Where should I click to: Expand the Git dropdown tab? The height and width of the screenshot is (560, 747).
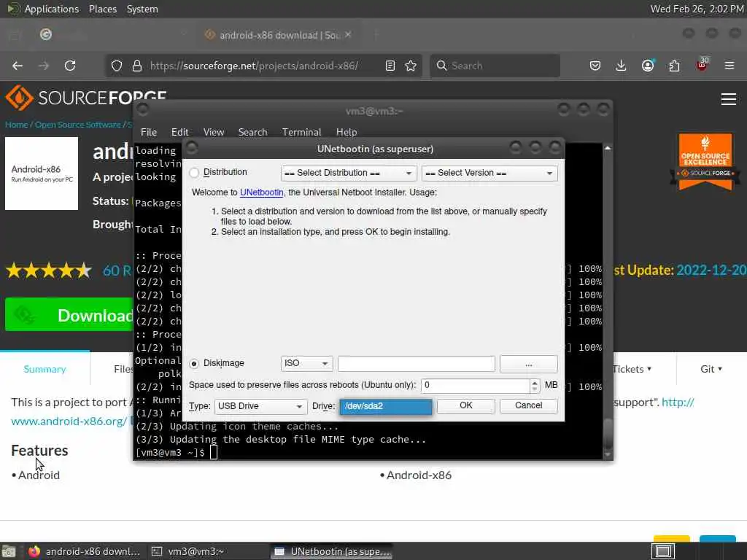pyautogui.click(x=711, y=369)
